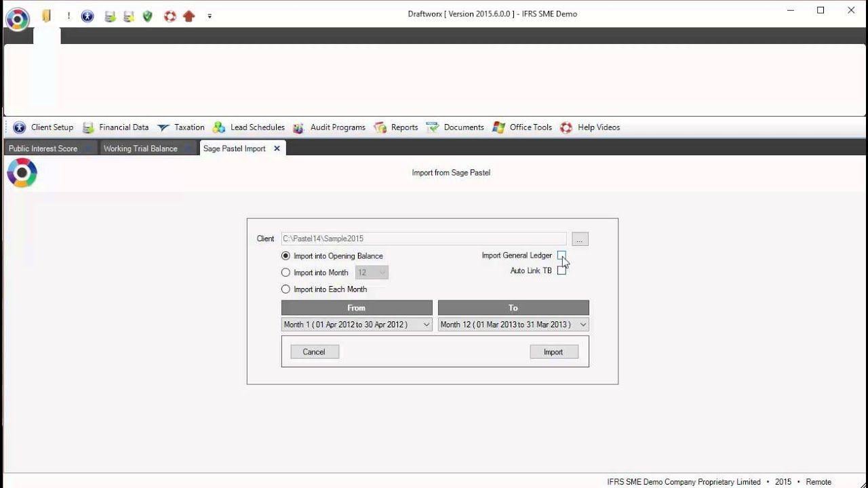The height and width of the screenshot is (488, 868).
Task: Click the Import button
Action: click(x=554, y=352)
